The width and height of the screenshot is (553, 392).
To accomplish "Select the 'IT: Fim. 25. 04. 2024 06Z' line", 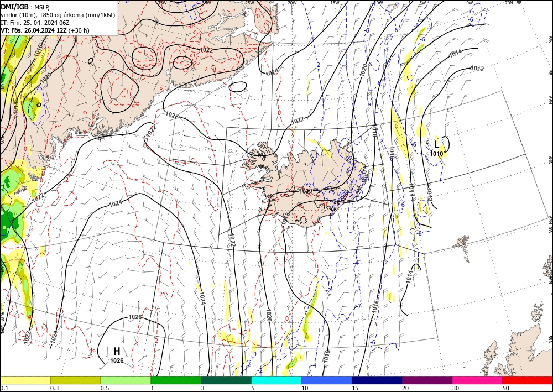I will pyautogui.click(x=35, y=23).
